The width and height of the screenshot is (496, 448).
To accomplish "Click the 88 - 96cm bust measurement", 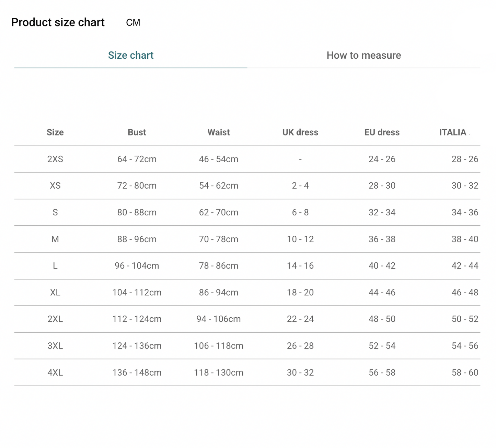I will [137, 239].
